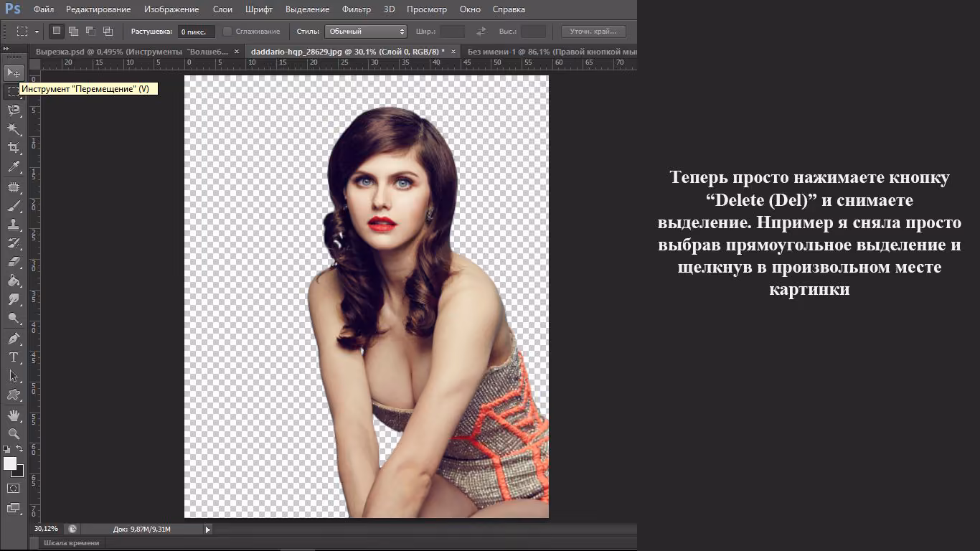Switch to the Без имени-1 document tab

(x=552, y=52)
